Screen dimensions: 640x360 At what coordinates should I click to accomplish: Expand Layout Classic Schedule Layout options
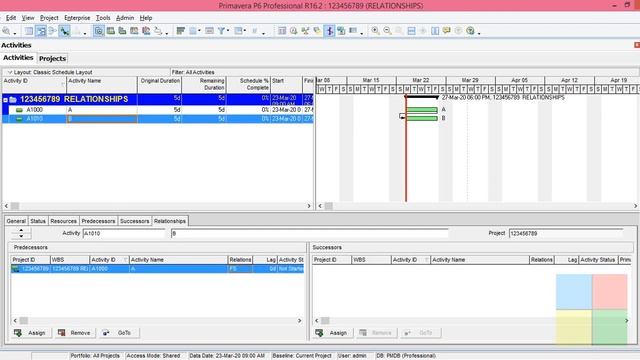pos(10,72)
